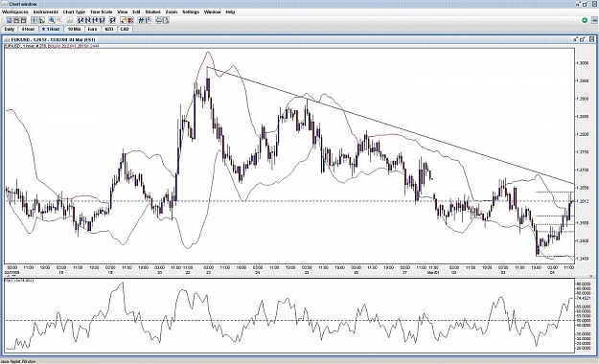This screenshot has width=599, height=364.
Task: Select the 1 Hour tab
Action: [51, 29]
